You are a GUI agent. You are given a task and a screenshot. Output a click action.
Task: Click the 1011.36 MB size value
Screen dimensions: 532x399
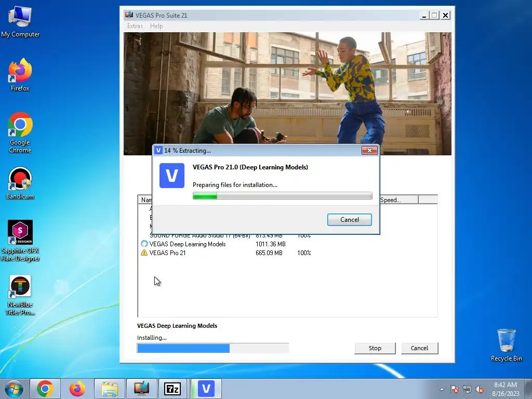click(270, 244)
